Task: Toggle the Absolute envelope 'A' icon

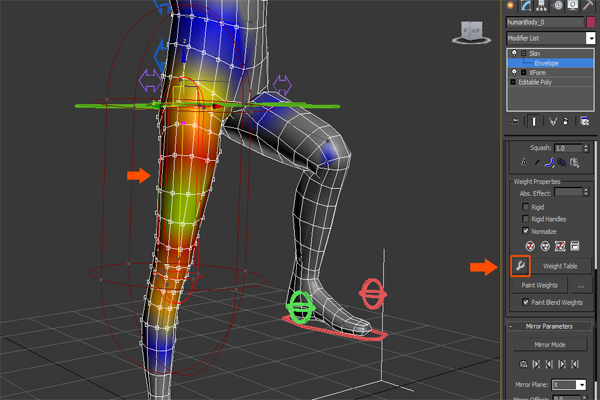Action: click(524, 162)
